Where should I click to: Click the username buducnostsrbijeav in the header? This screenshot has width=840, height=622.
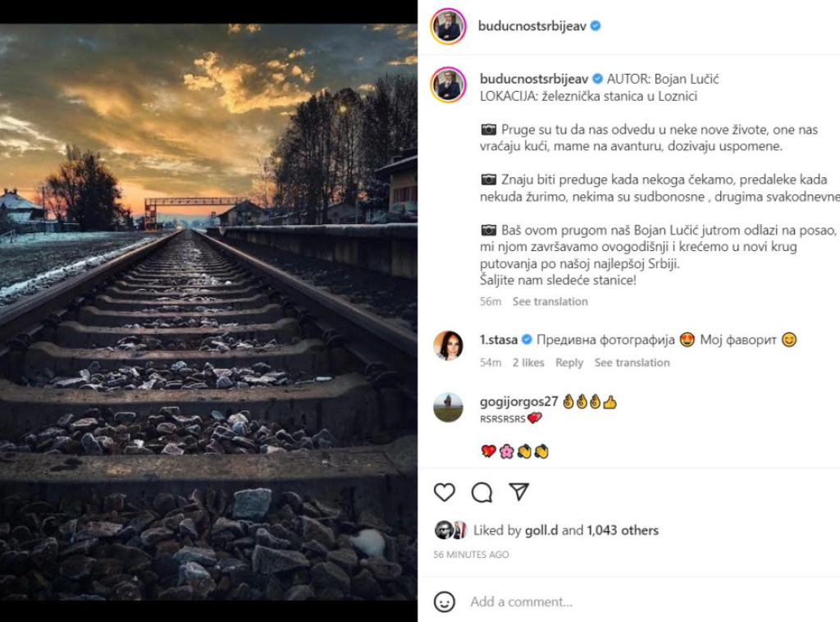533,25
